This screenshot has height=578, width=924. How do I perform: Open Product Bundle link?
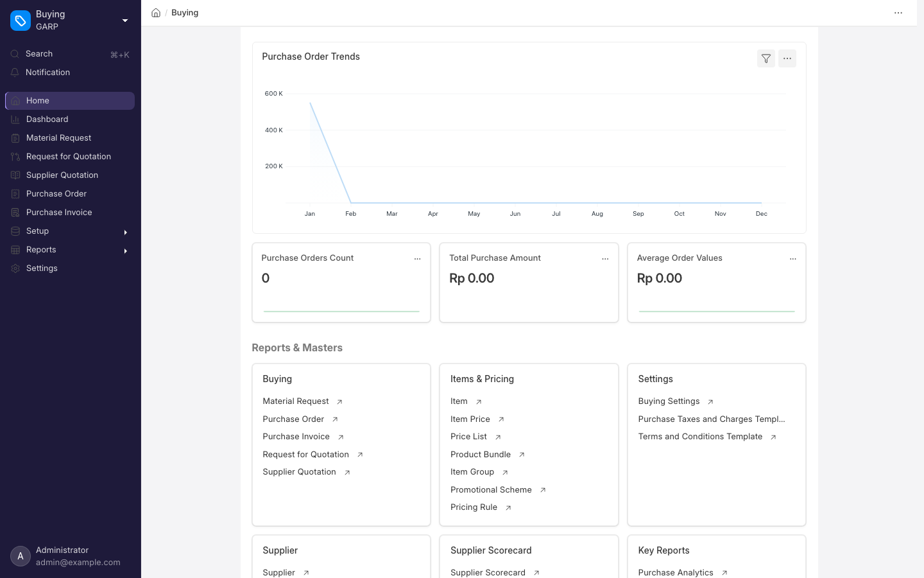click(x=481, y=455)
